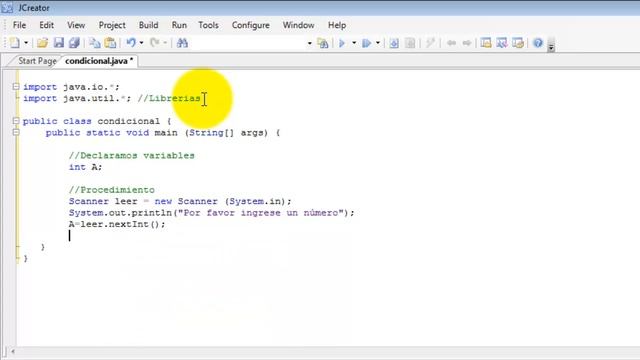This screenshot has height=360, width=640.
Task: Open the Redo history dropdown arrow
Action: [165, 43]
